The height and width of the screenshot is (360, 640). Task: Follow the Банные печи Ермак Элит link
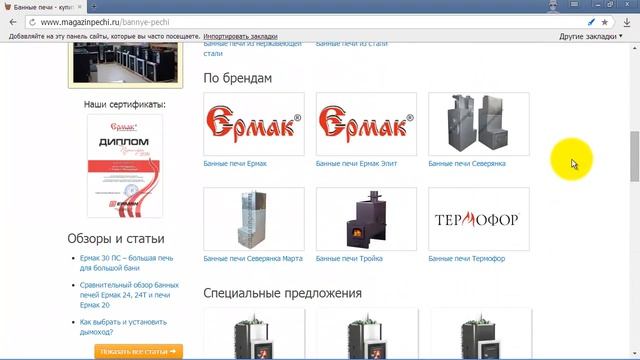point(356,163)
